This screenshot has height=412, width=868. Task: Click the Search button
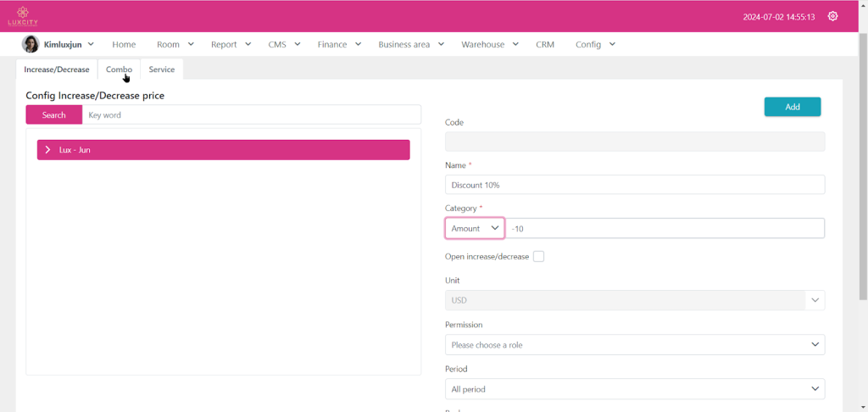(x=53, y=115)
